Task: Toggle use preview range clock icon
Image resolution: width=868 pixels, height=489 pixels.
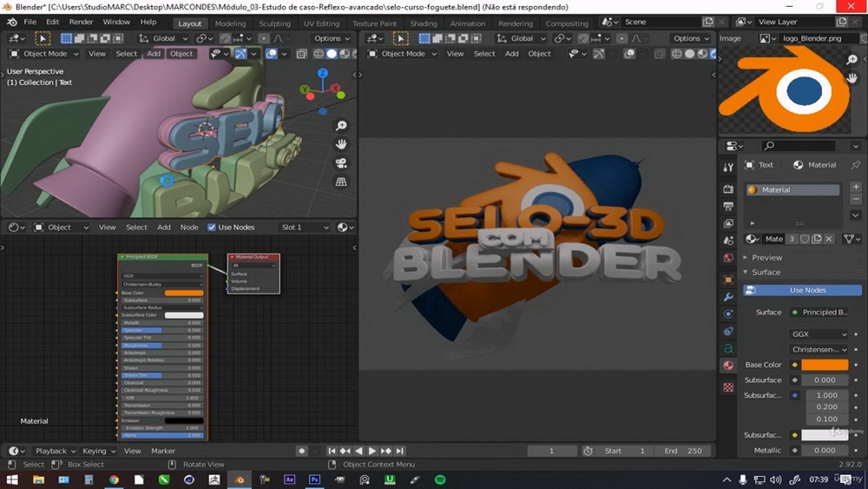Action: pyautogui.click(x=588, y=451)
